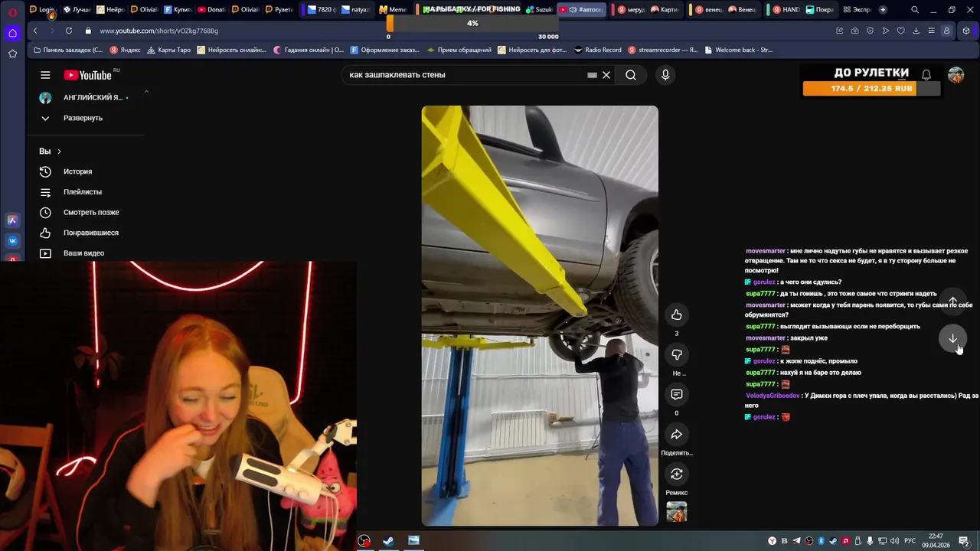Open the VK sidebar icon
Screen dimensions: 980x551
[12, 240]
